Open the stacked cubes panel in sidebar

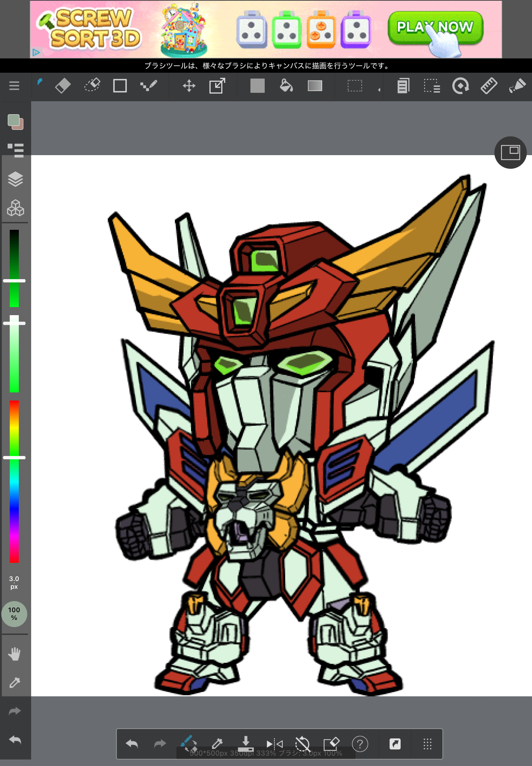pyautogui.click(x=15, y=208)
